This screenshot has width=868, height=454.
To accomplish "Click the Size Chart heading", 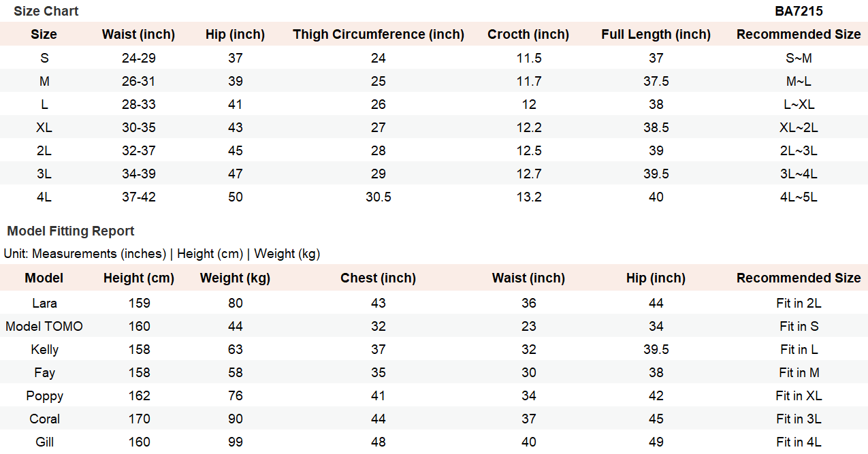I will (x=46, y=11).
